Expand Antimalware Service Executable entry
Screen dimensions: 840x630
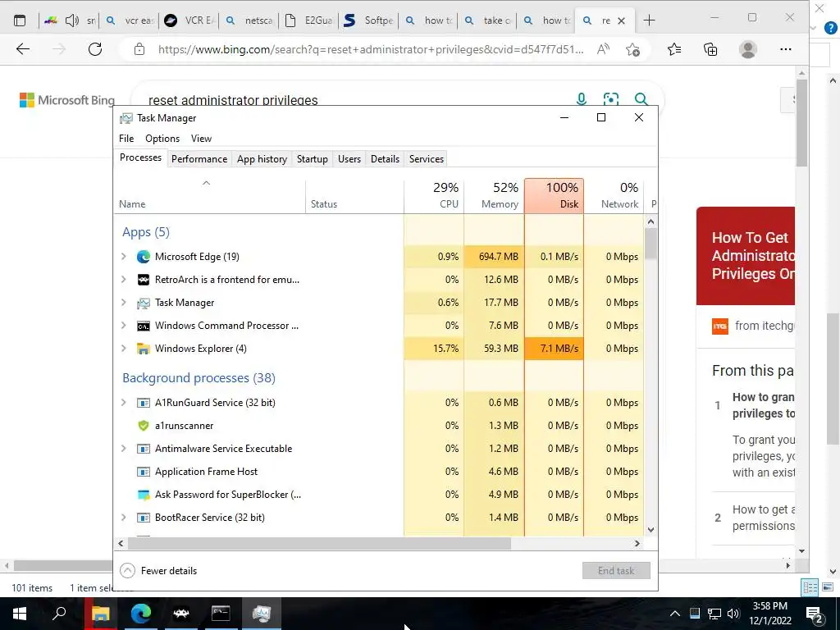124,449
